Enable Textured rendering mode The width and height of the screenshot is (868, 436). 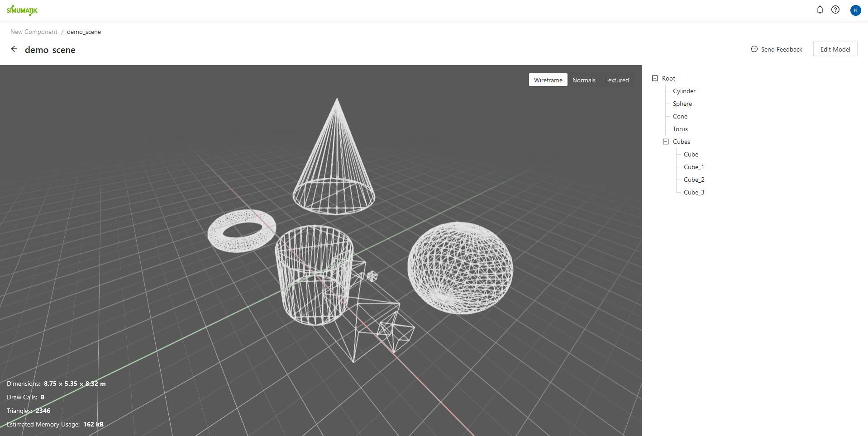pyautogui.click(x=616, y=80)
